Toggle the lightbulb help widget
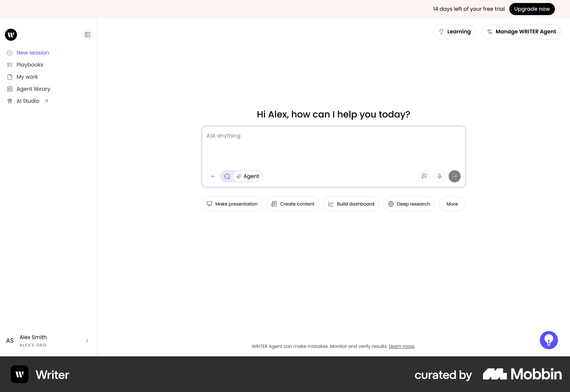This screenshot has height=392, width=570. click(x=549, y=340)
